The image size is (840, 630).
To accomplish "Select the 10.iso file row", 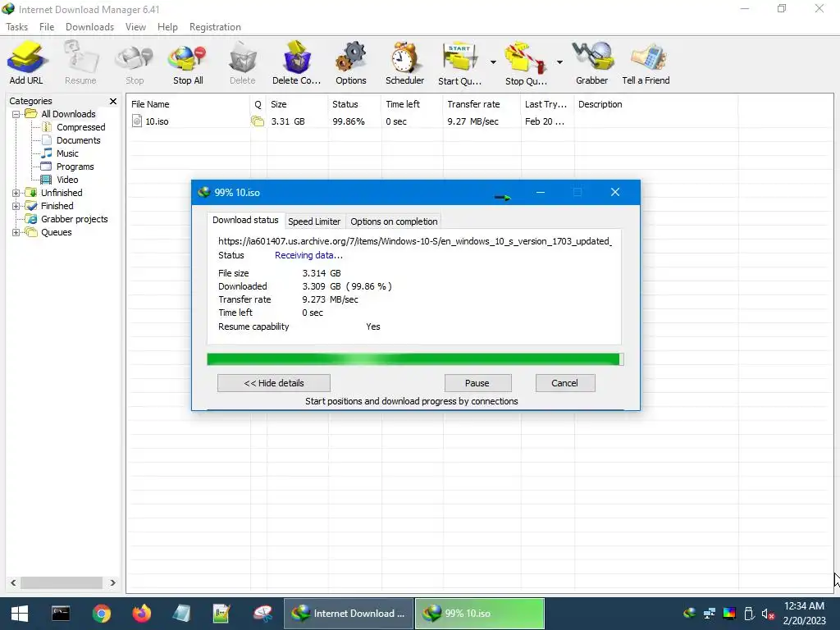I will pyautogui.click(x=431, y=121).
